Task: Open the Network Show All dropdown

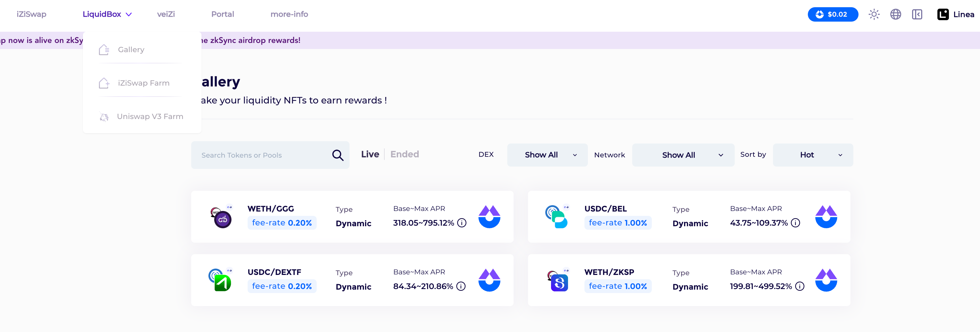Action: point(683,155)
